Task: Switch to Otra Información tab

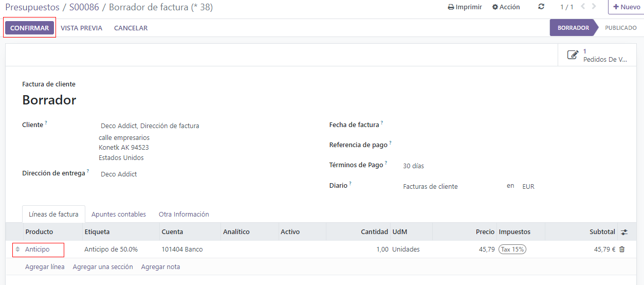Action: click(183, 215)
